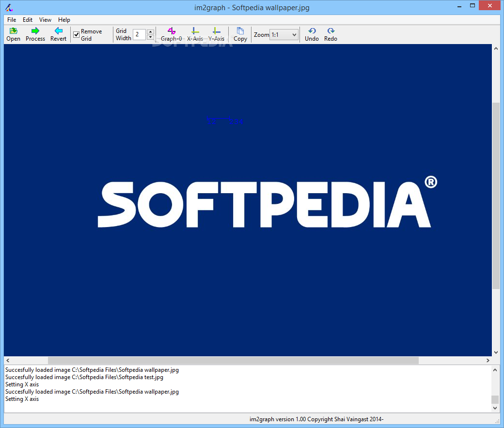
Task: Click the last 'Setting X axis' log line
Action: [22, 399]
